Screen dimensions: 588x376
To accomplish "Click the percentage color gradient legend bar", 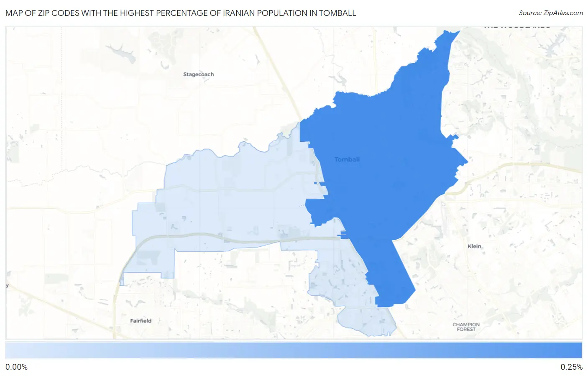I will tap(294, 350).
